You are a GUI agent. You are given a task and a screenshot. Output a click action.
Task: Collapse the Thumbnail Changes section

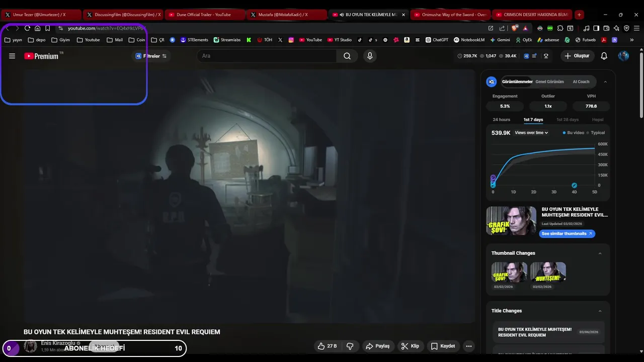600,253
